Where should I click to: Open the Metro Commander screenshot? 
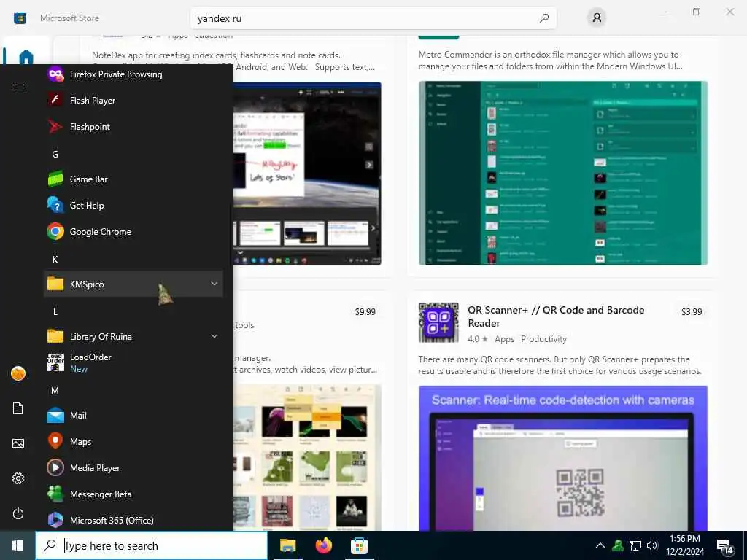563,173
